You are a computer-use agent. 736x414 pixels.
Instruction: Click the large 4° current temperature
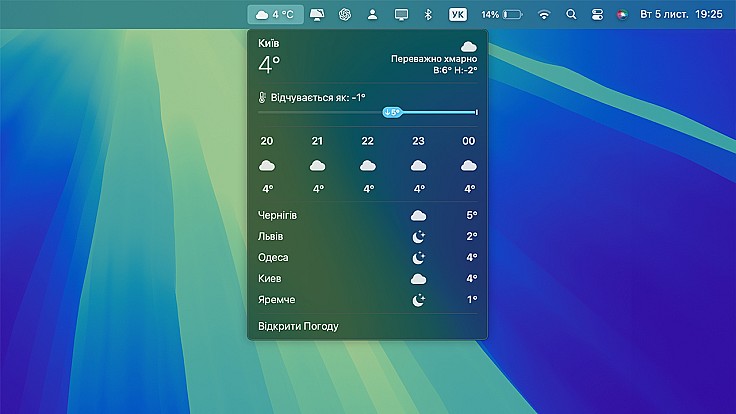coord(269,64)
